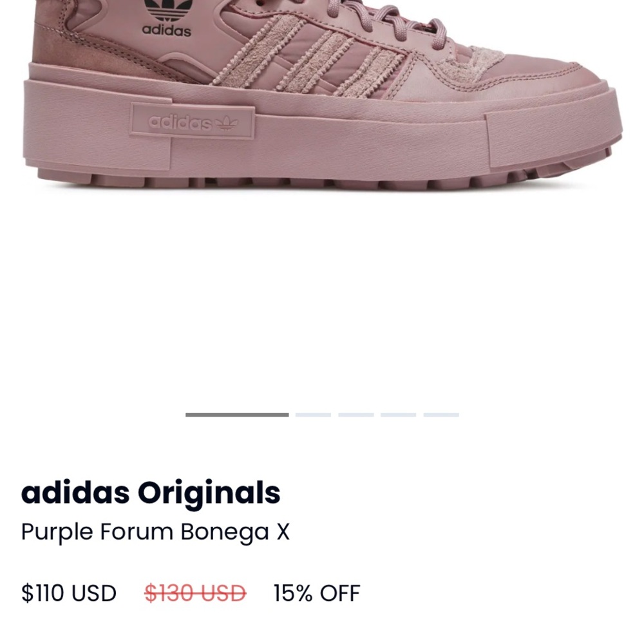
Task: Click the $110 USD sale price
Action: click(69, 592)
